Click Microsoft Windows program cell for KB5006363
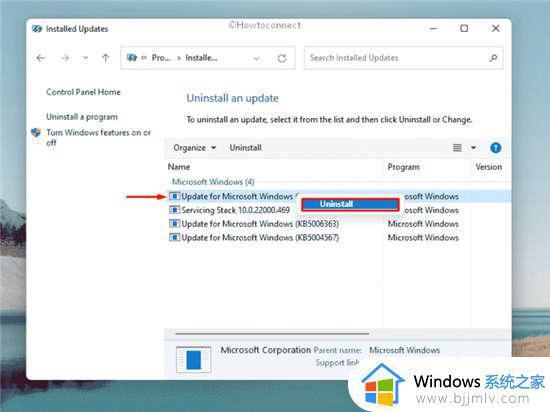 pos(423,224)
